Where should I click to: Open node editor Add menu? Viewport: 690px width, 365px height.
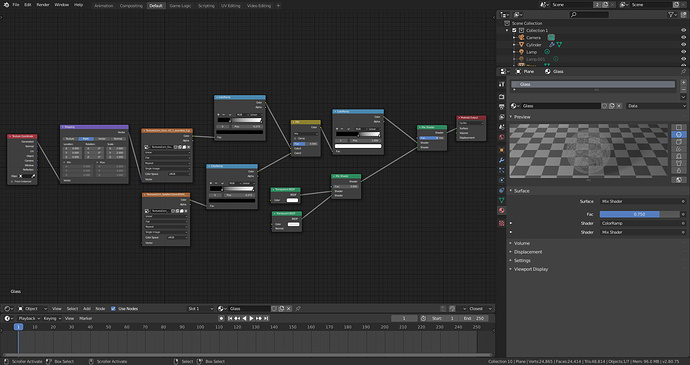(87, 309)
